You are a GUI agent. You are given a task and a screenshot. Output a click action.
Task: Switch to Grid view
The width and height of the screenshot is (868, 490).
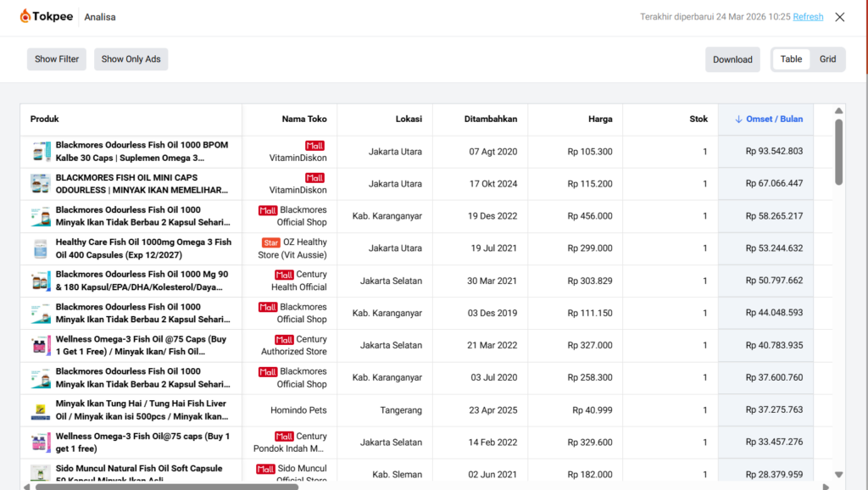827,59
